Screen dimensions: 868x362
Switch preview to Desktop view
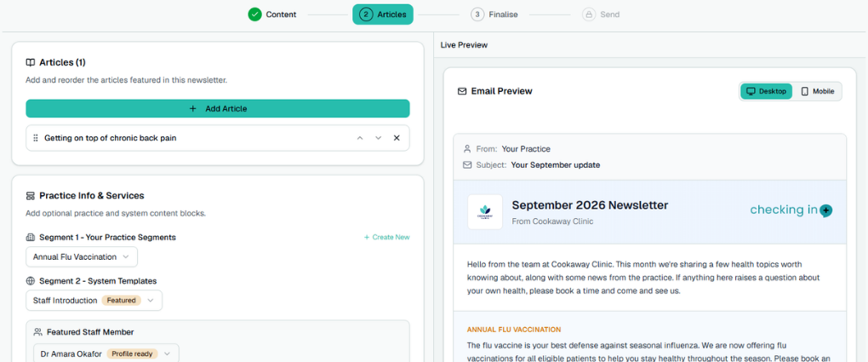click(x=766, y=91)
